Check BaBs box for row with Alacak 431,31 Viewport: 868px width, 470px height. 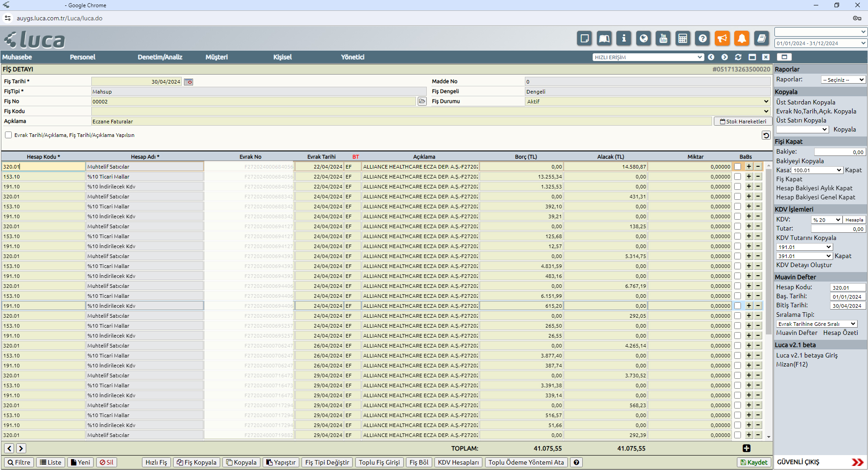pos(737,197)
